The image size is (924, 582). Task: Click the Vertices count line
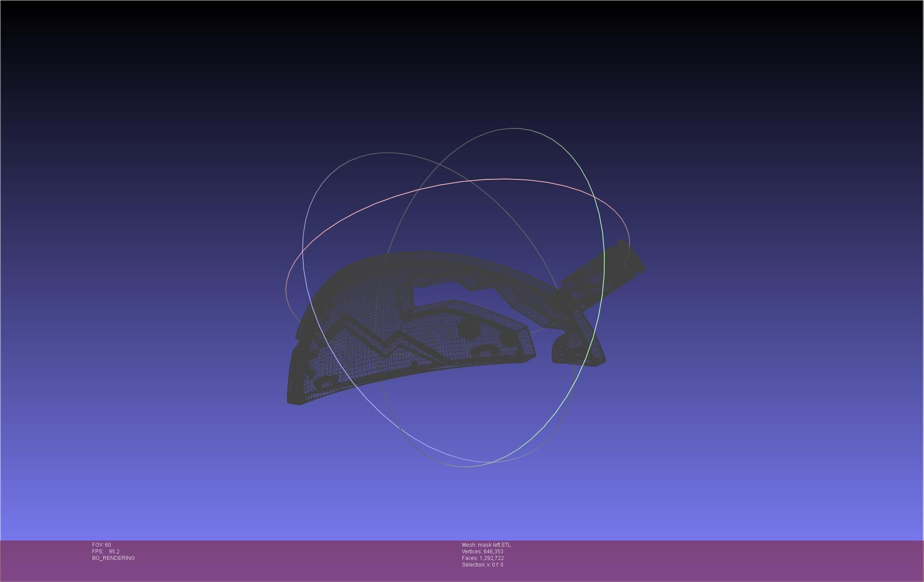[x=482, y=552]
